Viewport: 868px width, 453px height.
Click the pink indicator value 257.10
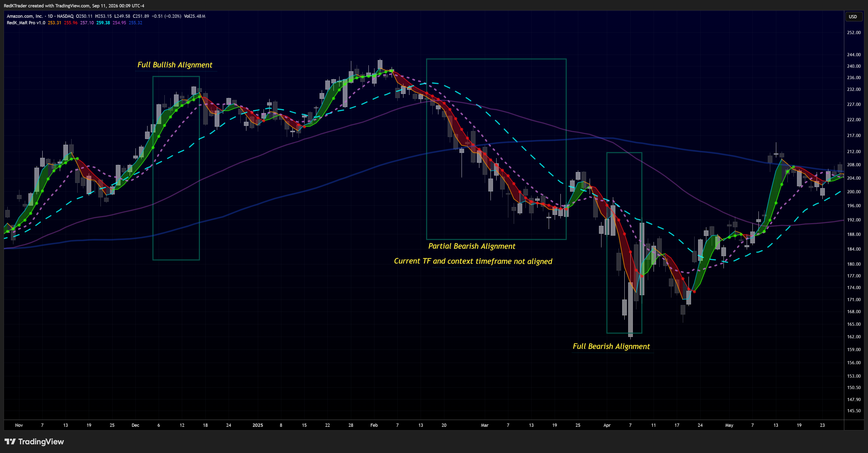click(x=87, y=23)
